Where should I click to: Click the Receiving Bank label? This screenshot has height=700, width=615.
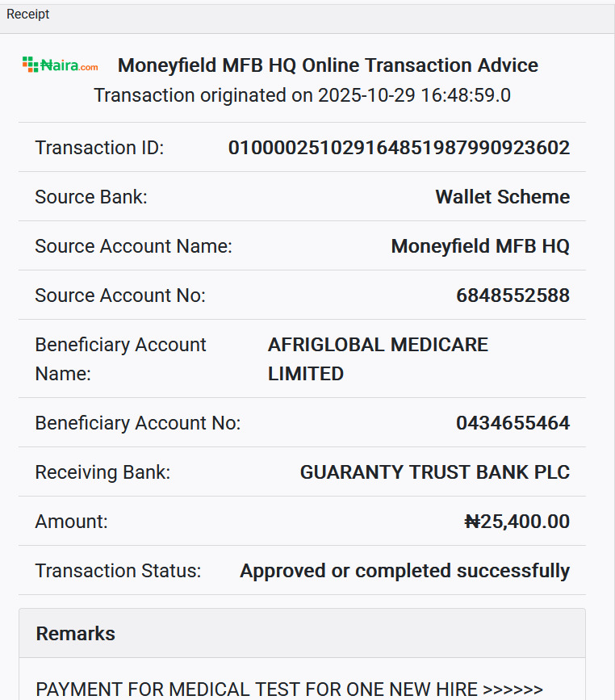102,472
